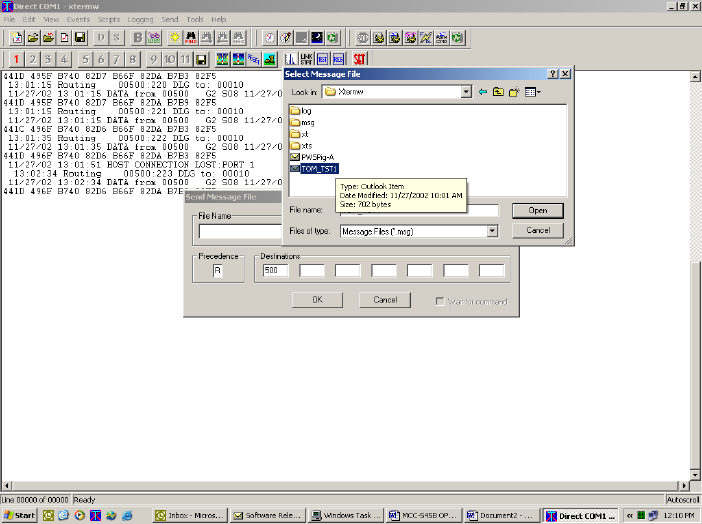Click the binoculars Find toolbar icon
Screen dimensions: 702x524
(x=191, y=38)
